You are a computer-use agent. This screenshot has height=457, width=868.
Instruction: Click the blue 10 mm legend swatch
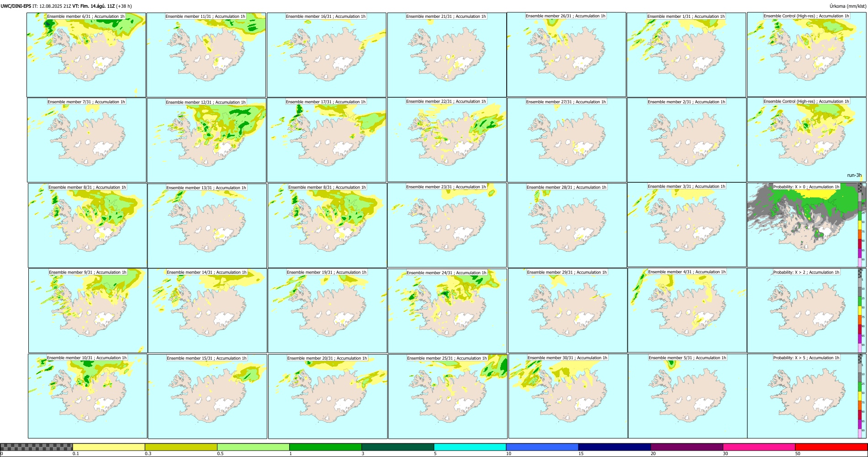pos(542,447)
